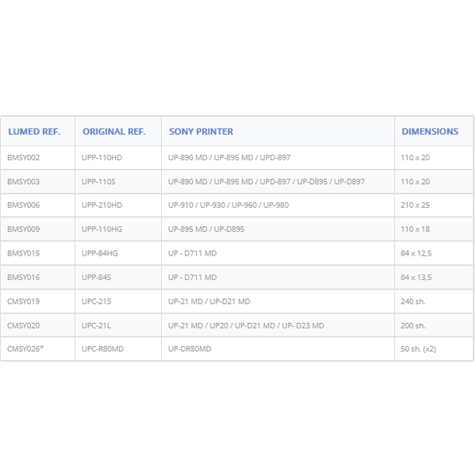Click printer list in CMSY020 row
This screenshot has width=476, height=476.
click(246, 325)
